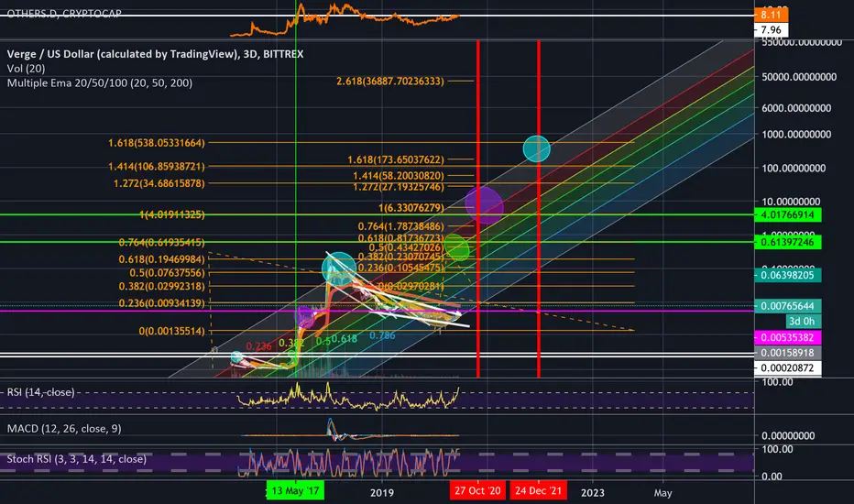The height and width of the screenshot is (504, 854).
Task: Click the Vol (20) indicator label
Action: [x=27, y=69]
